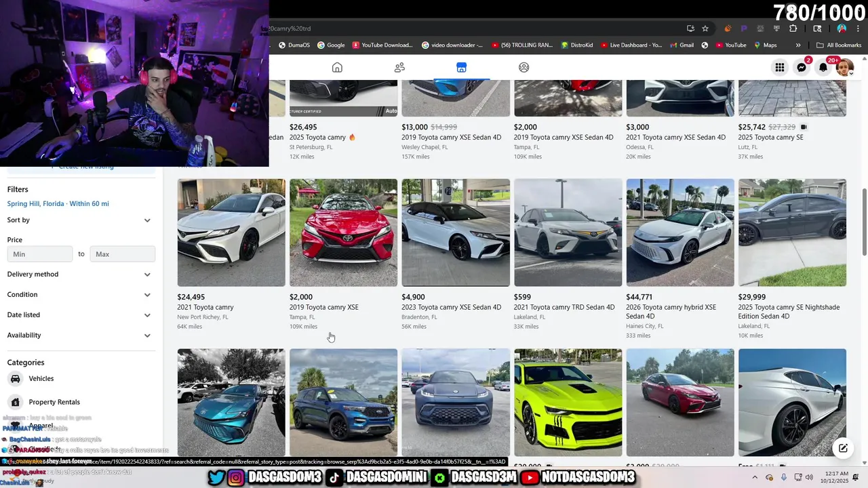Open Messenger chats icon
Viewport: 868px width, 488px height.
(x=802, y=67)
